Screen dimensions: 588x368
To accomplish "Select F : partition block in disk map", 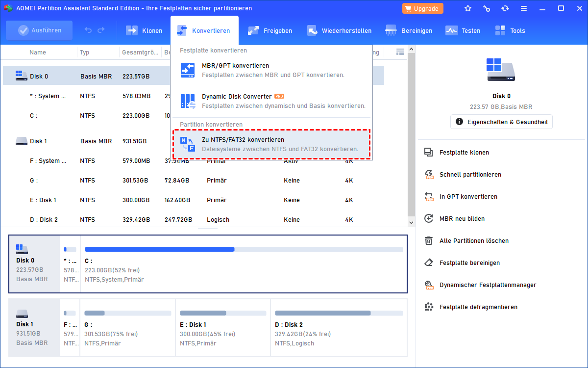I will click(x=70, y=328).
